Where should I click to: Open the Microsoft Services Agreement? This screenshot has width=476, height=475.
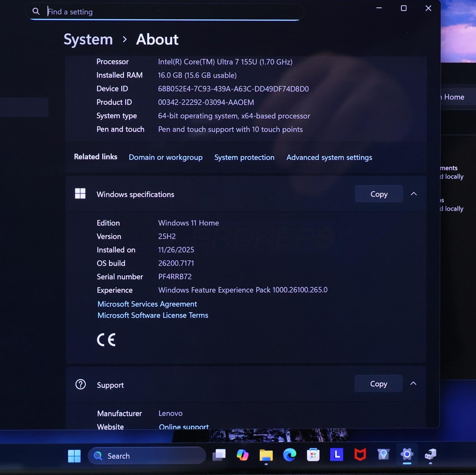pyautogui.click(x=147, y=304)
